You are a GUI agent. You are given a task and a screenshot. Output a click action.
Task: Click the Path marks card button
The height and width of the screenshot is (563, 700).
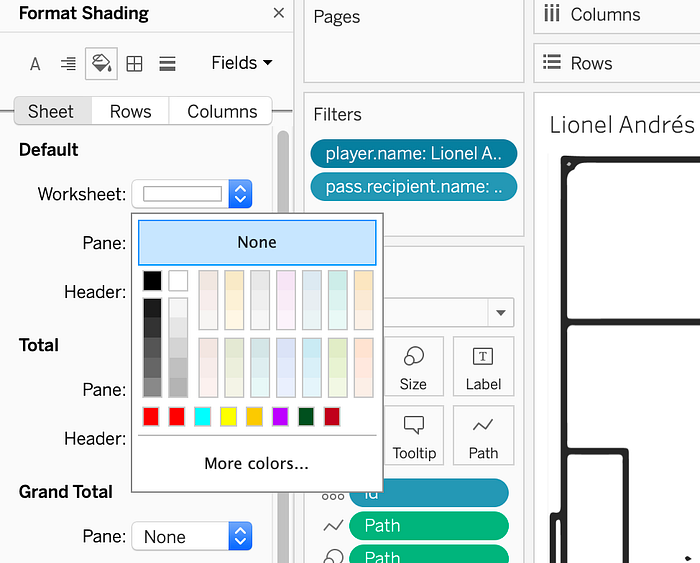point(483,435)
